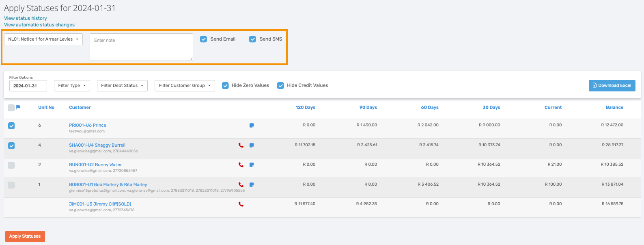Screen dimensions: 644x245
Task: Click the Apply Statuses button
Action: point(25,236)
